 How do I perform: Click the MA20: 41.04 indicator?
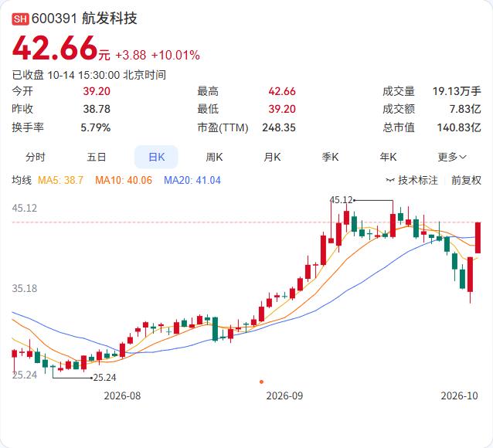point(192,180)
